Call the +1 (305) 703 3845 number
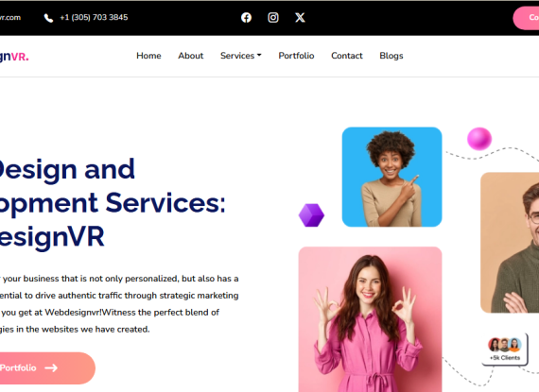Viewport: 539px width, 392px height. coord(94,17)
